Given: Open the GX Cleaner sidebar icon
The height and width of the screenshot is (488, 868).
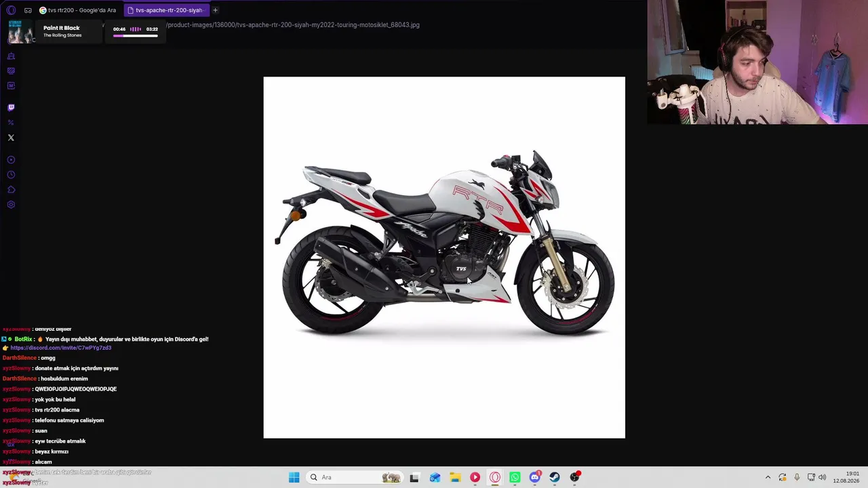Looking at the screenshot, I should (x=11, y=56).
